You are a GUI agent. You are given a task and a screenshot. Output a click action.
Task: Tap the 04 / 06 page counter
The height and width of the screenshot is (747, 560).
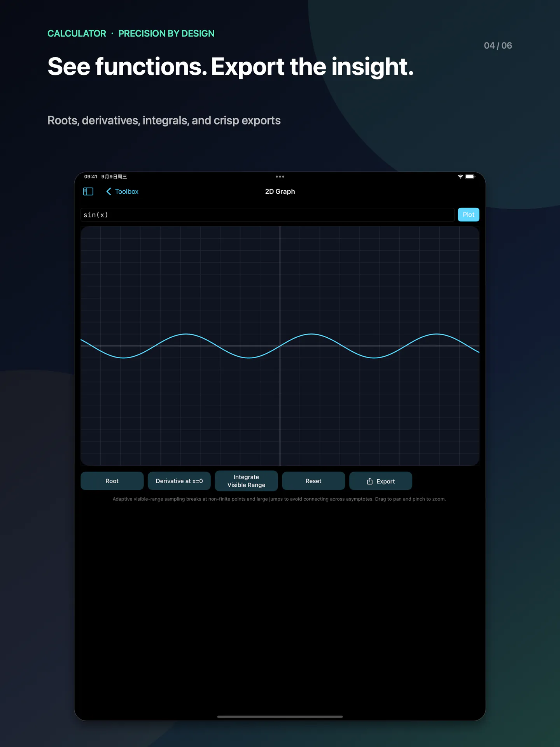pyautogui.click(x=498, y=46)
